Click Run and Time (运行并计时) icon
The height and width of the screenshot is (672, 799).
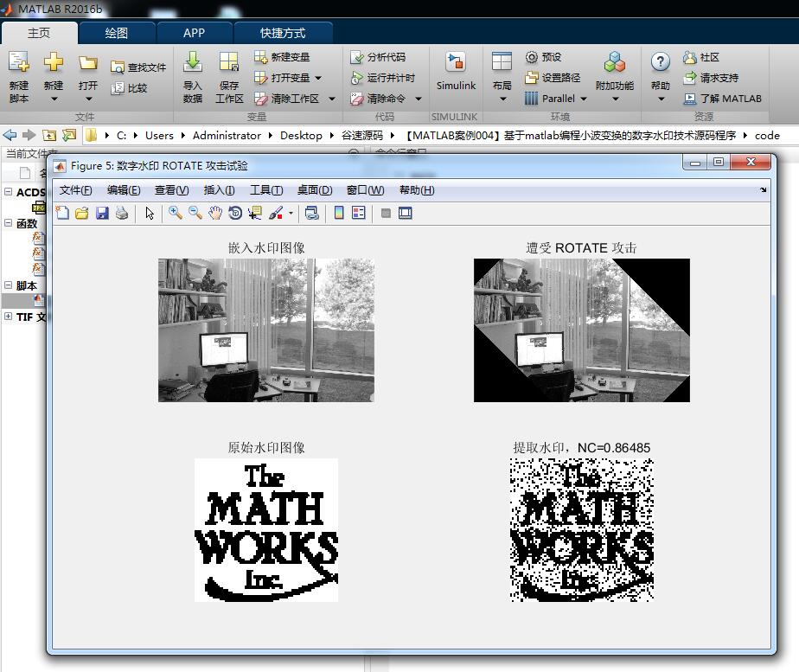356,78
